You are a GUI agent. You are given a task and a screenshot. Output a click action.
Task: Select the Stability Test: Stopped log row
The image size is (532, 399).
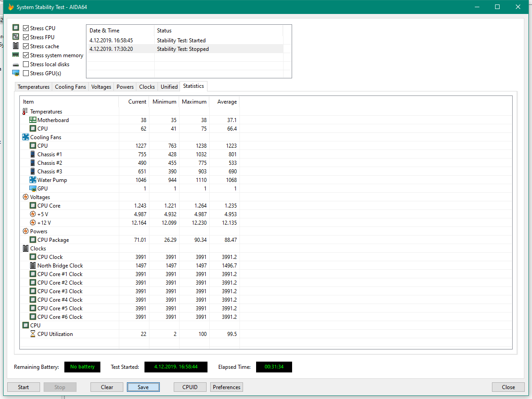pyautogui.click(x=183, y=49)
